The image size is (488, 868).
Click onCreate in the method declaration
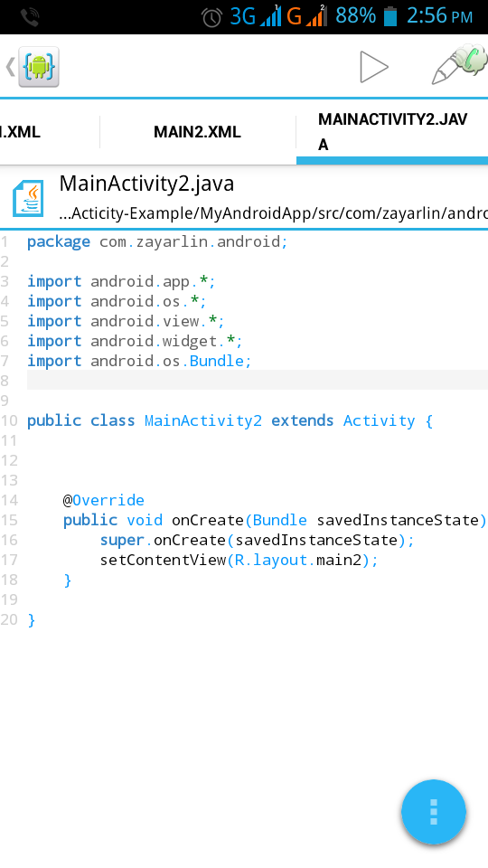point(208,521)
